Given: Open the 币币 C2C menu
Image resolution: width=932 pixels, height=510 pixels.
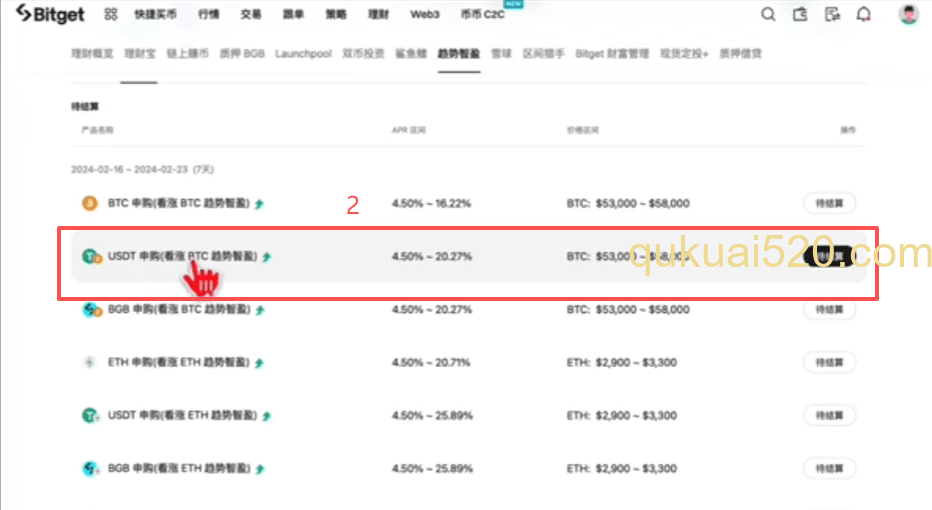Looking at the screenshot, I should coord(483,14).
